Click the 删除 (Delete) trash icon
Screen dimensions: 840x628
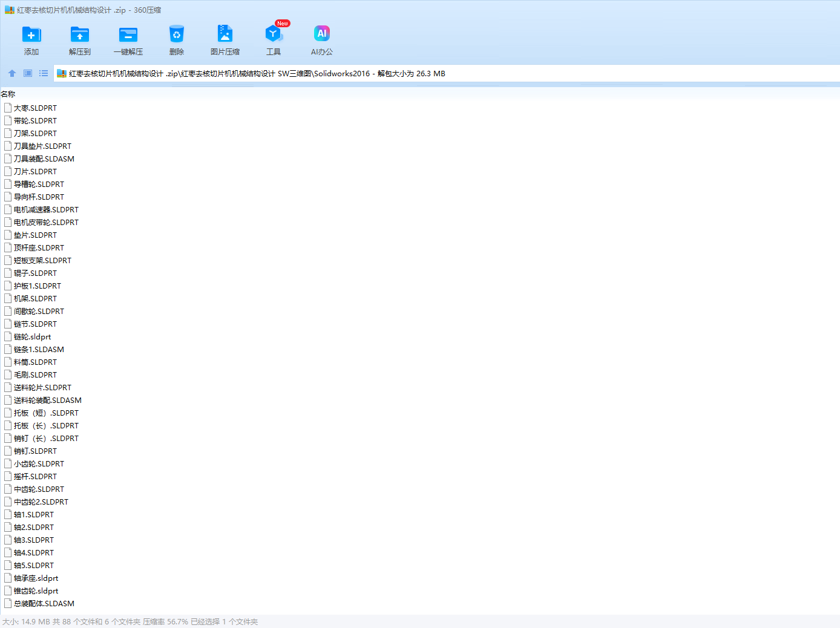click(177, 35)
